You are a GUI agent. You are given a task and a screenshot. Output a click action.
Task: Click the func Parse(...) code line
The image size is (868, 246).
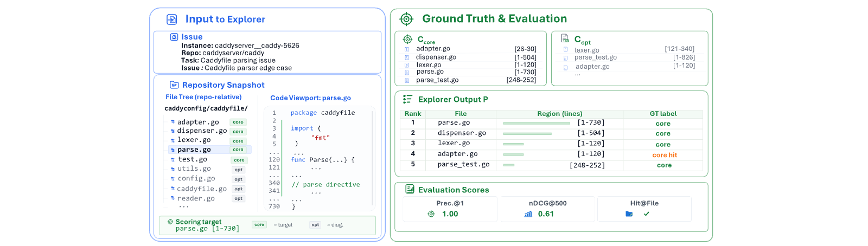322,160
